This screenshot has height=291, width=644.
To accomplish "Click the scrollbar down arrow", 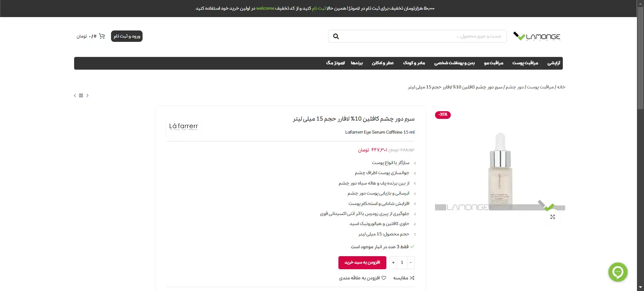I will click(x=640, y=287).
